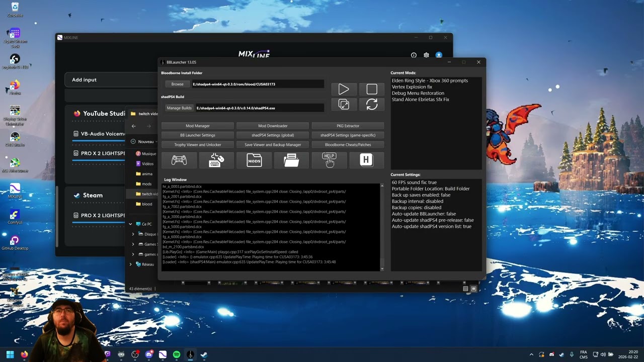
Task: Expand the lowercase games drive chevron
Action: 133,254
